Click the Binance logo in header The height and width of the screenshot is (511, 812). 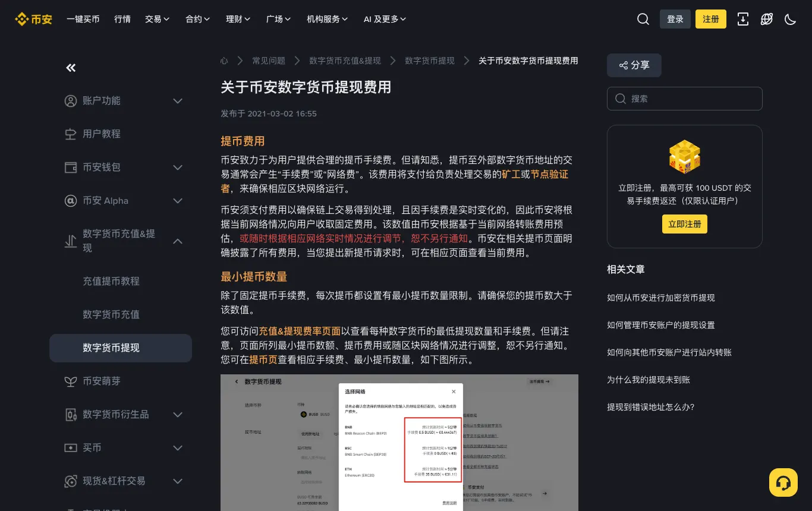click(34, 19)
